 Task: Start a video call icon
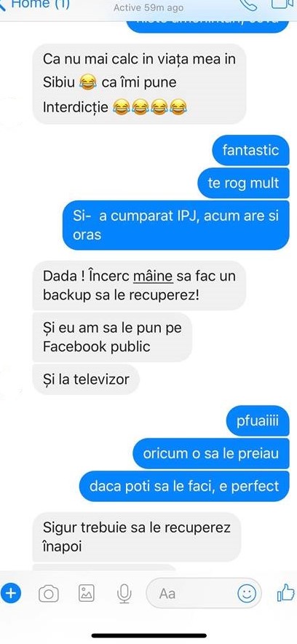pyautogui.click(x=284, y=4)
